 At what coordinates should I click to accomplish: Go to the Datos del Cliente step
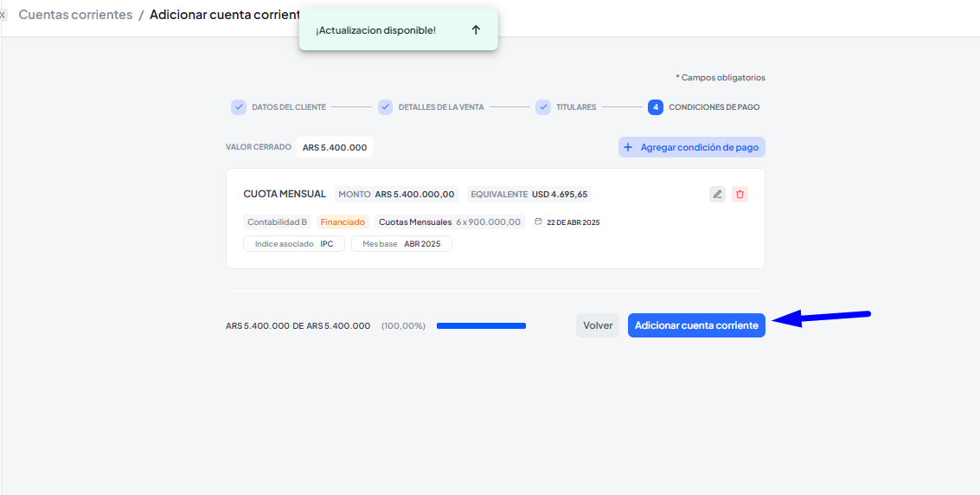pos(289,107)
